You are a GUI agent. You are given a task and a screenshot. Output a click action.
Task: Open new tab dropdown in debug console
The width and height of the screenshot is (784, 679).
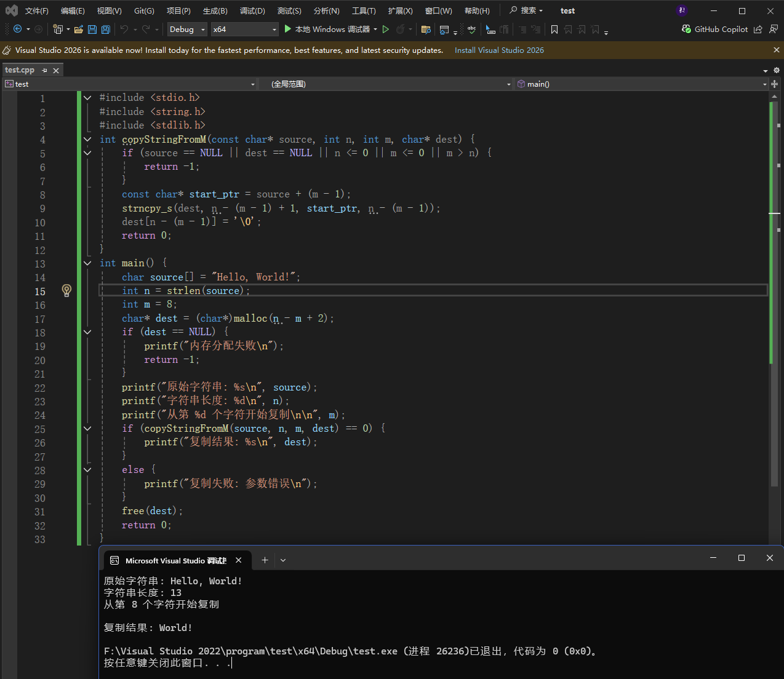pyautogui.click(x=283, y=560)
